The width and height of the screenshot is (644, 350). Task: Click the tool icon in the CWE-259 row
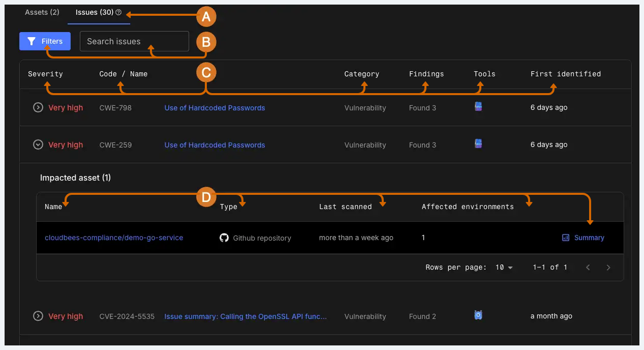[478, 144]
